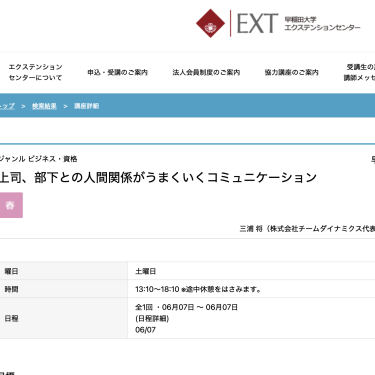Click 講座詳細 breadcrumb item
This screenshot has height=375, width=375.
point(87,106)
